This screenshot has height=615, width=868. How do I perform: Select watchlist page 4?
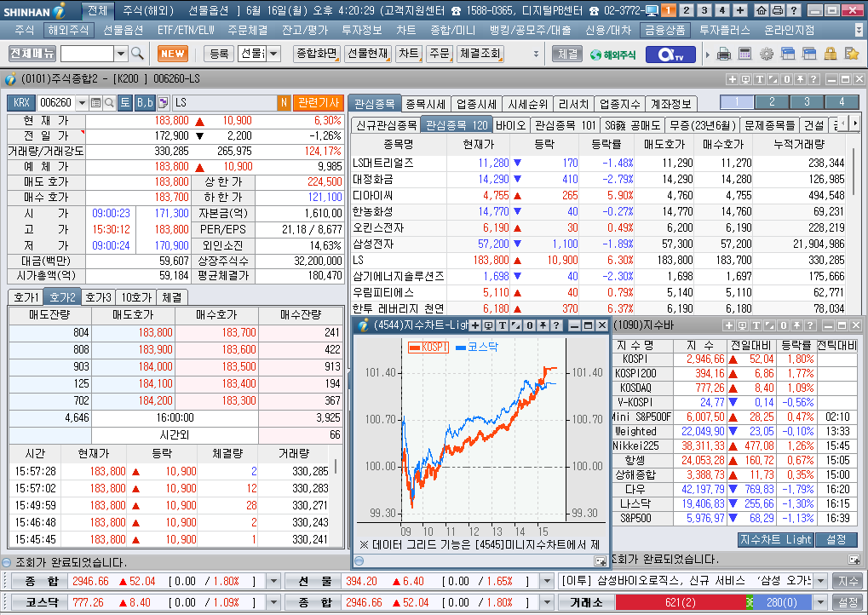[842, 102]
